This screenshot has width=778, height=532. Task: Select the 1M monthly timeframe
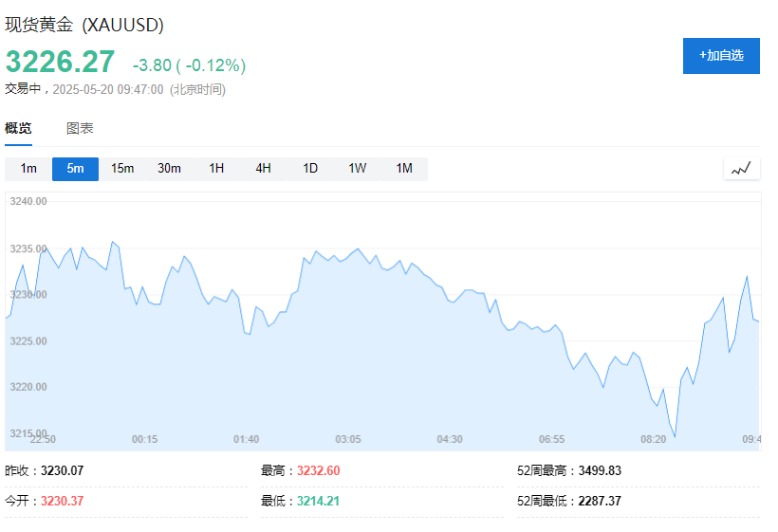tap(404, 169)
